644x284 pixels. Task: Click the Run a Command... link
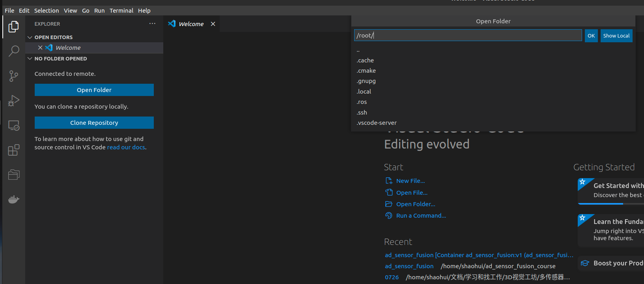coord(421,216)
